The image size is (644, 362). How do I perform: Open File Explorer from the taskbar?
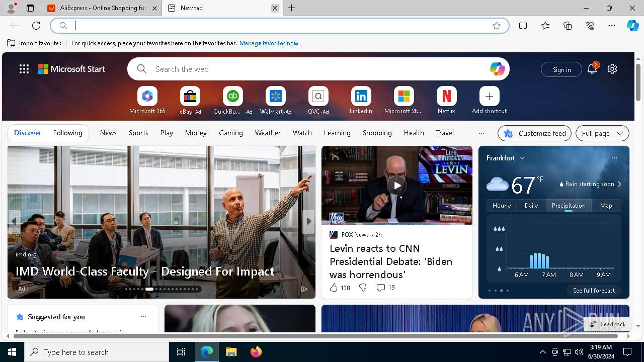coord(231,352)
